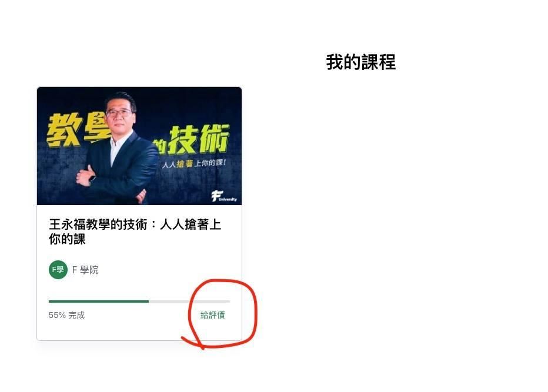Click the instructor's glasses in the banner
The height and width of the screenshot is (392, 548).
click(x=119, y=112)
